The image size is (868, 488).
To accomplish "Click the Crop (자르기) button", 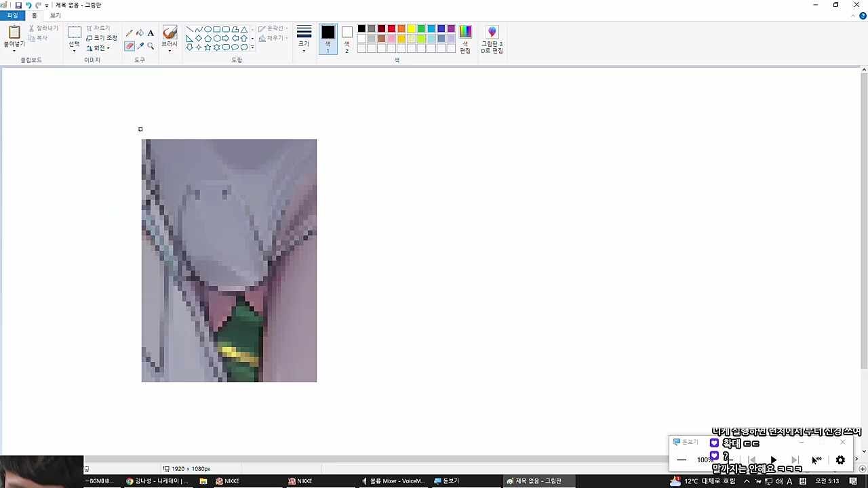I will click(98, 28).
